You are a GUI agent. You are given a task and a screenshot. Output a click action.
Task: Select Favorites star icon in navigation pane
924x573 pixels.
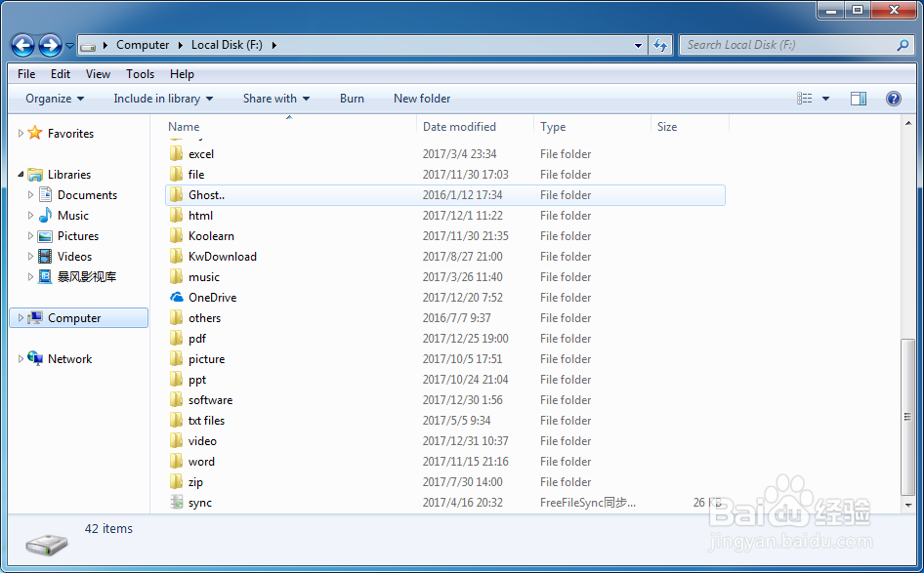coord(35,133)
